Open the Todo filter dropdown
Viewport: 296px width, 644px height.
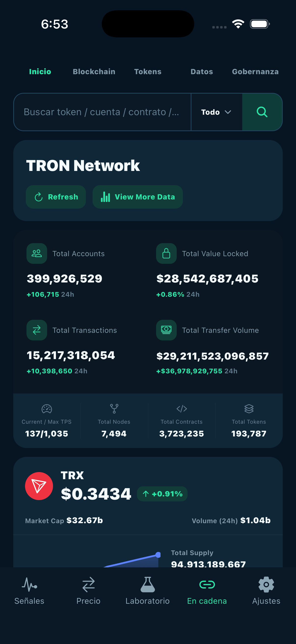pyautogui.click(x=216, y=112)
